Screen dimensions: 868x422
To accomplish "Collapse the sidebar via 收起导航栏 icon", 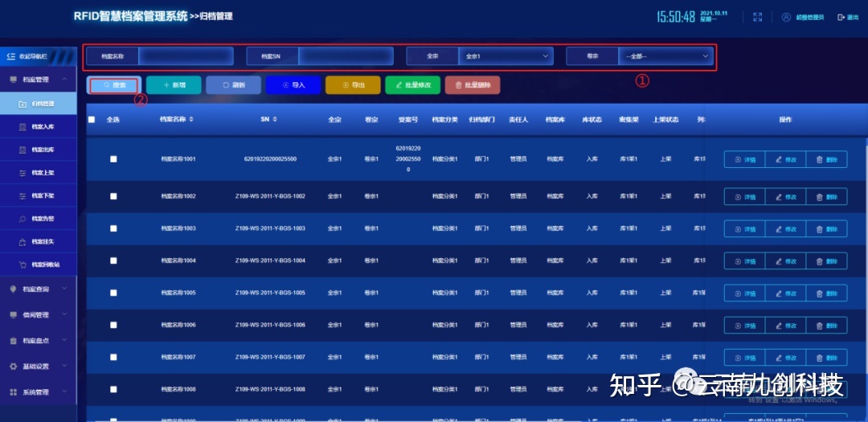I will [11, 56].
